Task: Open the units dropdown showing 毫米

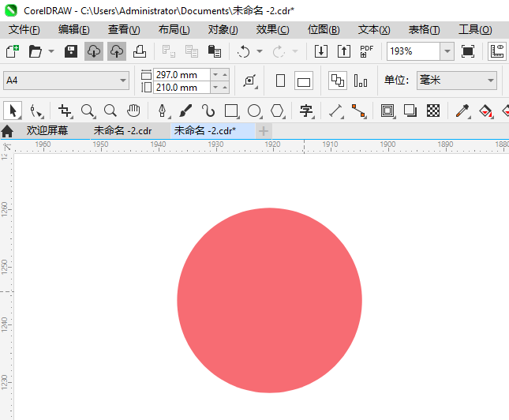Action: tap(457, 81)
